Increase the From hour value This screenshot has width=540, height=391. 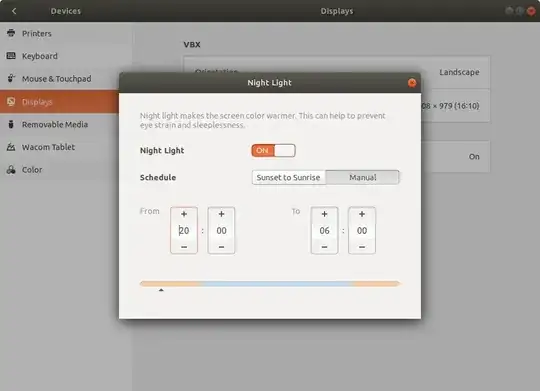pyautogui.click(x=184, y=214)
